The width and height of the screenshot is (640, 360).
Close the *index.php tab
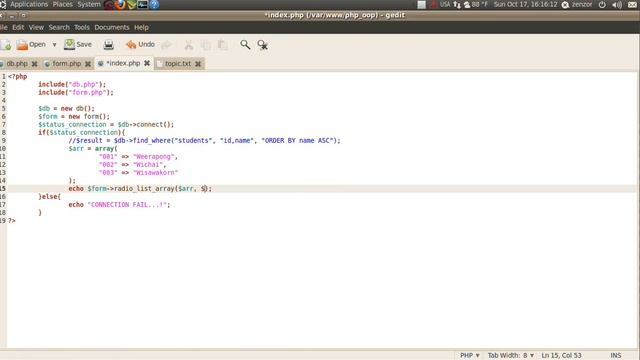coord(147,63)
